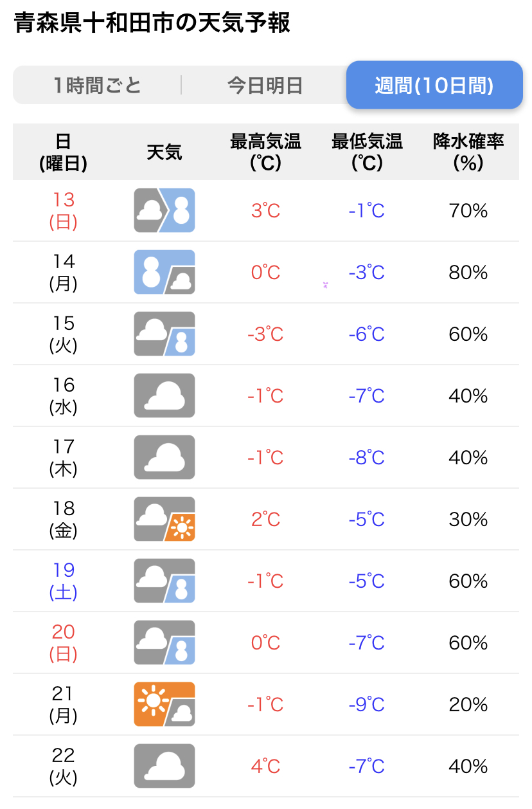Click the 最高気温 column header
This screenshot has height=809, width=532.
tap(265, 152)
